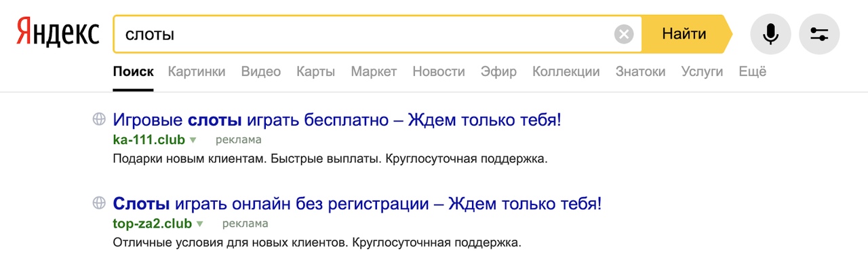Image resolution: width=868 pixels, height=269 pixels.
Task: Start voice search with the microphone icon
Action: [770, 34]
